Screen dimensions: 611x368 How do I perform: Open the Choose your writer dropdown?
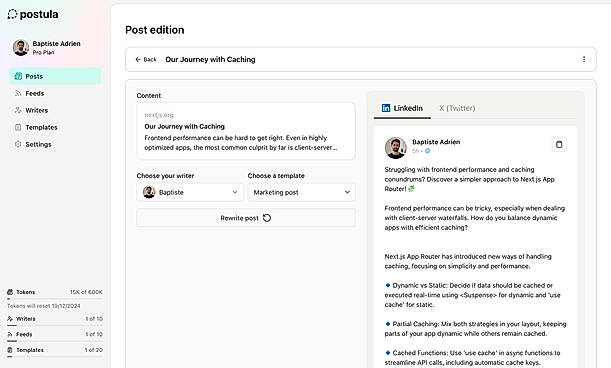tap(190, 192)
